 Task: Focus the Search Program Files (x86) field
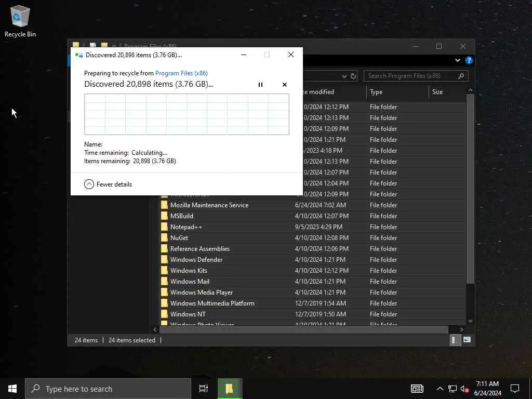pyautogui.click(x=416, y=76)
